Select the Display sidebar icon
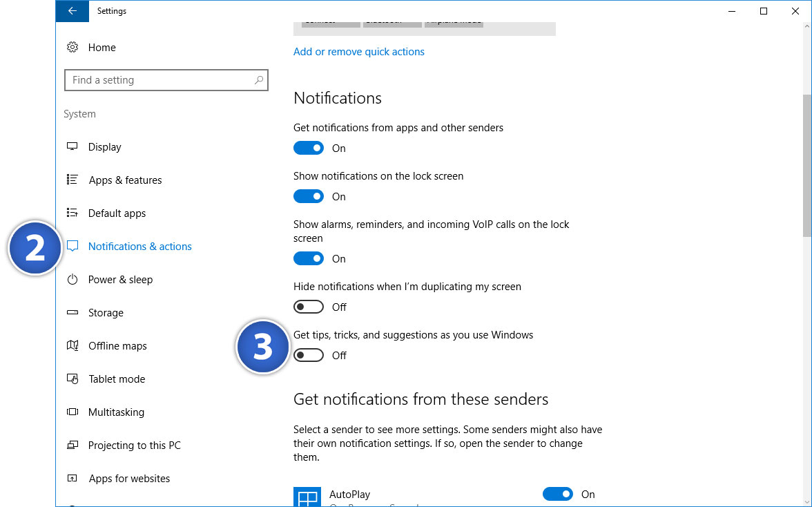This screenshot has width=812, height=507. (72, 146)
